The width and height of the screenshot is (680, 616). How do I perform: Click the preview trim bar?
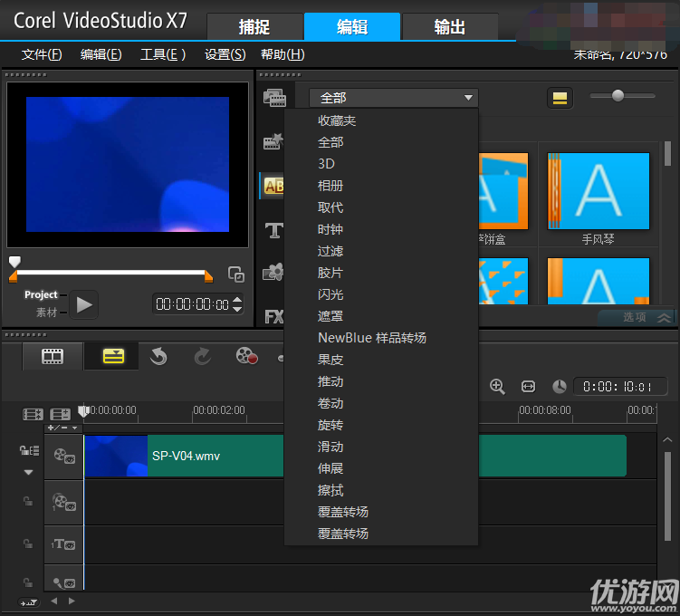click(111, 273)
